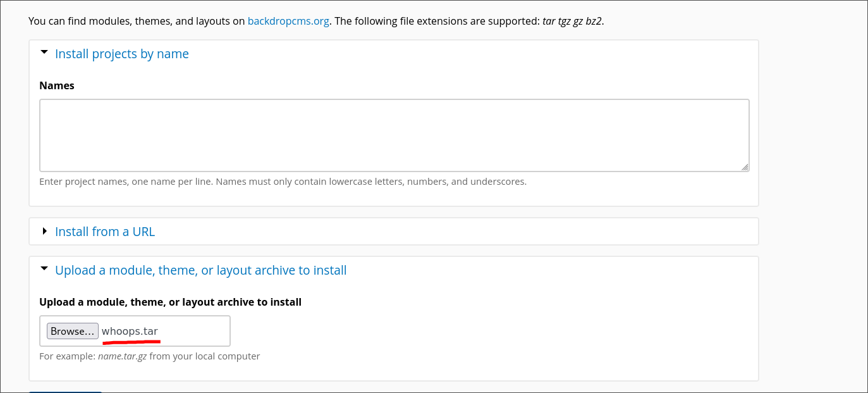
Task: Click the 'Install from a URL' heading
Action: click(104, 232)
